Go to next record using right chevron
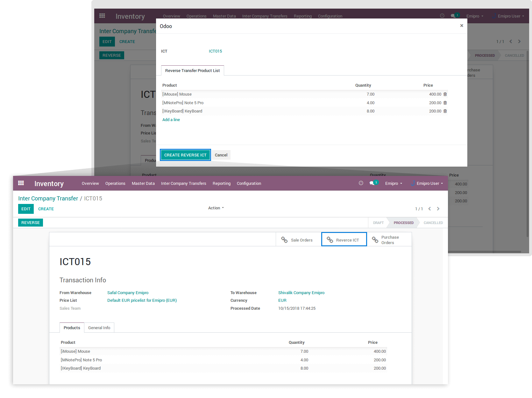Viewport: 532px width, 398px height. tap(438, 209)
